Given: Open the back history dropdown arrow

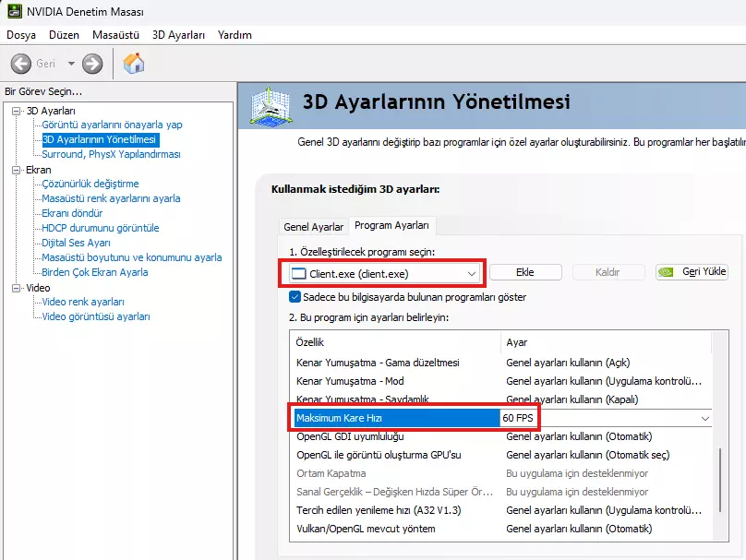Looking at the screenshot, I should coord(71,64).
